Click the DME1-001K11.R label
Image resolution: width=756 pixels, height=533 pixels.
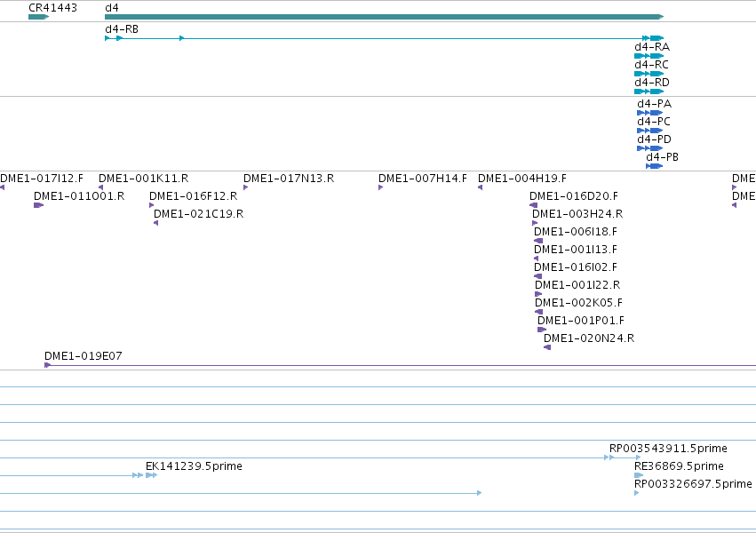(x=144, y=179)
